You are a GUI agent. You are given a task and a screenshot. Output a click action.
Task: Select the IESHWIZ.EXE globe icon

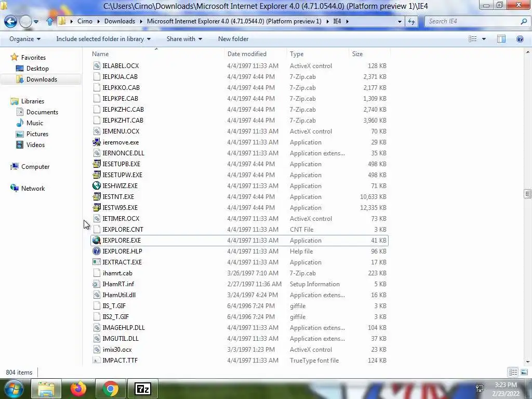97,185
